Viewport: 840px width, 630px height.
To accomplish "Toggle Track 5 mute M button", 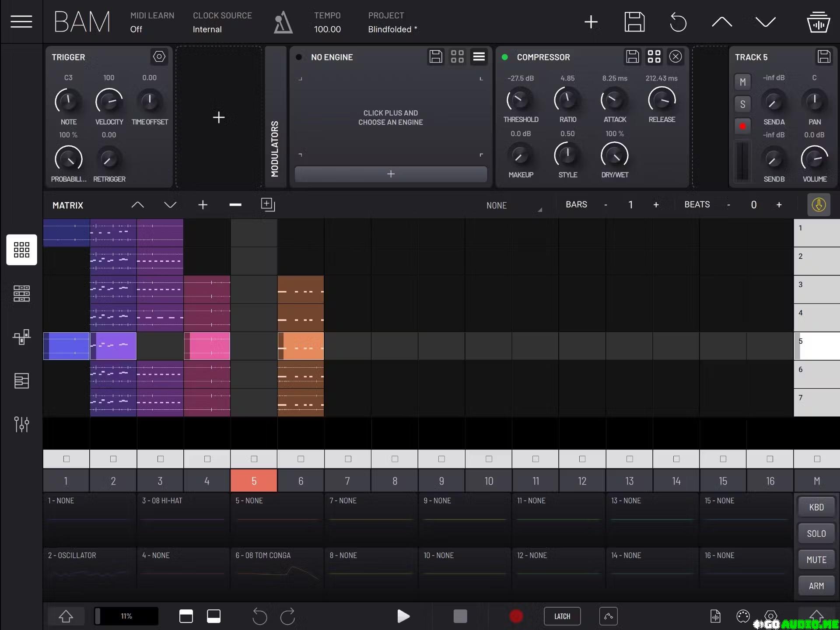I will [x=742, y=82].
